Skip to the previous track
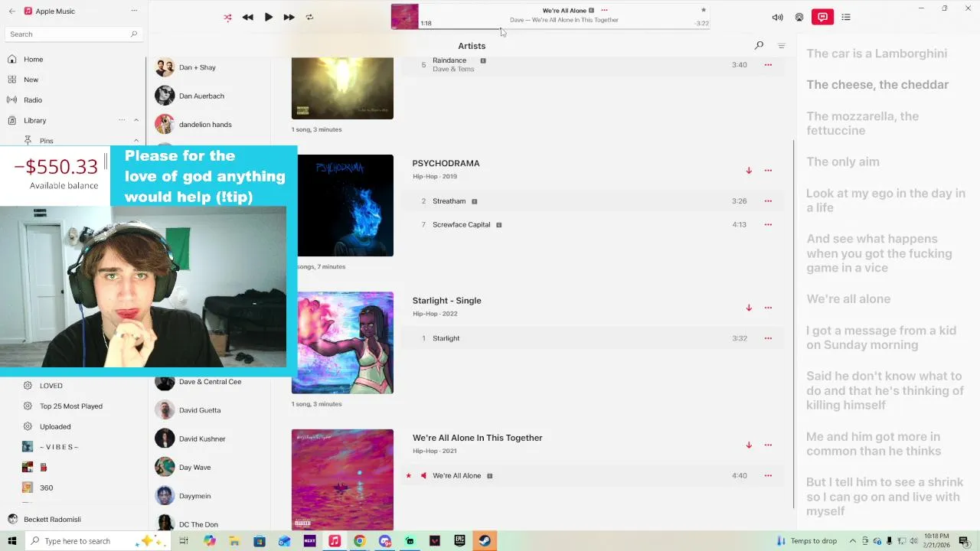 coord(248,17)
